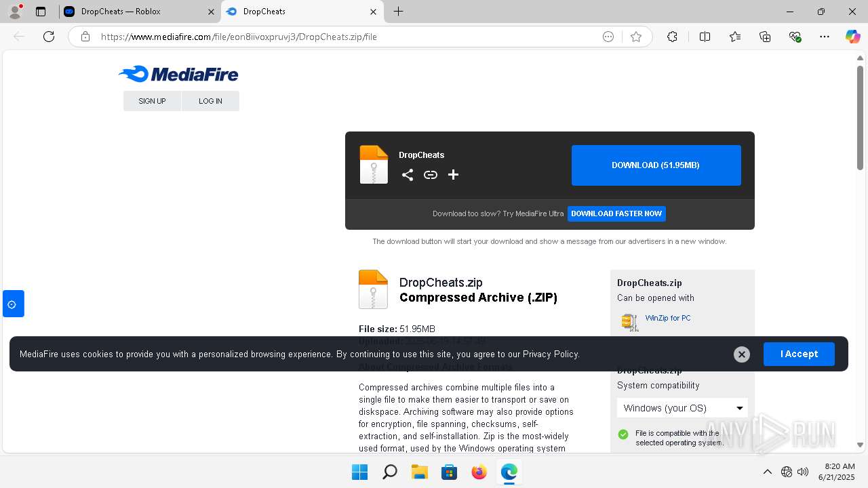Open the Copilot icon

[x=852, y=37]
